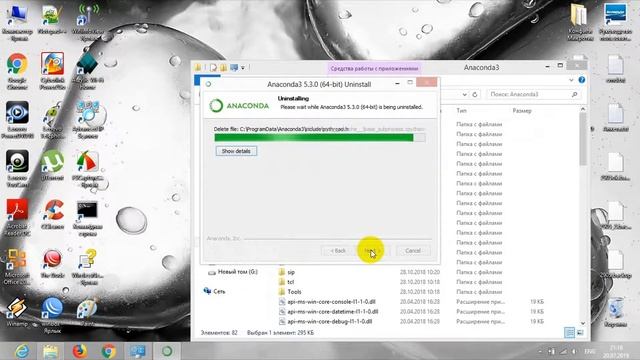Viewport: 640px width, 360px height.
Task: Select the Tools folder in Explorer
Action: [x=294, y=291]
